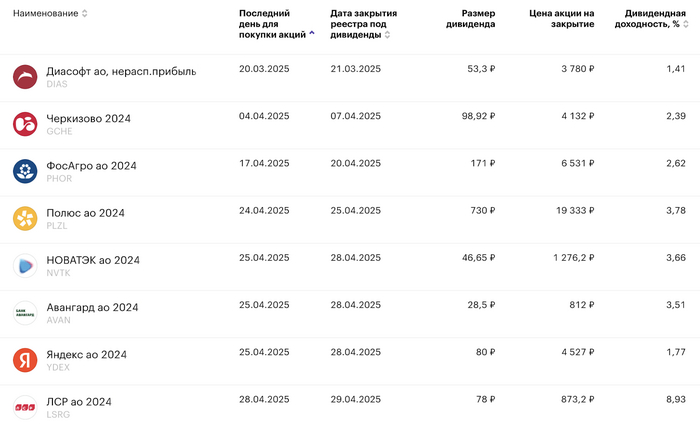Sort by Дата закрытия реестра arrows
This screenshot has width=700, height=431.
388,34
